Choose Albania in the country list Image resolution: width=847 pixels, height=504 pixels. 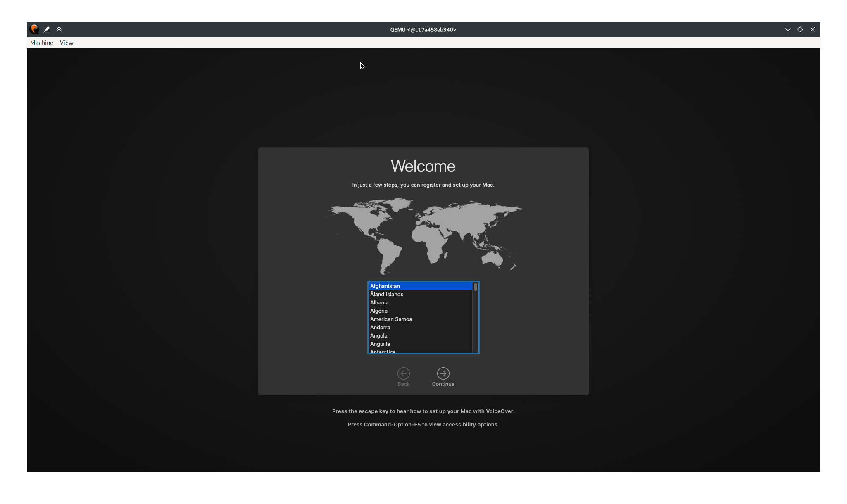tap(379, 302)
